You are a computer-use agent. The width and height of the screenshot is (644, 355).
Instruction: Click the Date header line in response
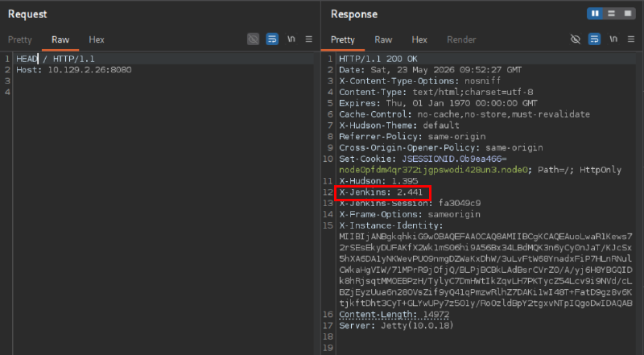tap(430, 70)
